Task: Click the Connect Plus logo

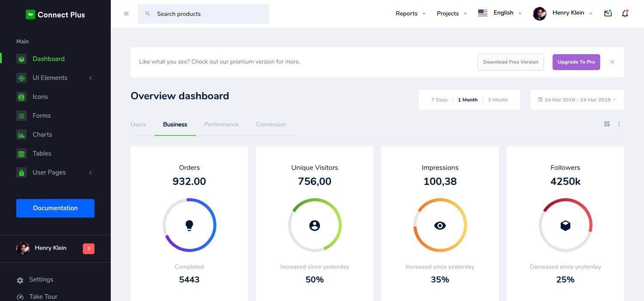Action: (x=55, y=15)
